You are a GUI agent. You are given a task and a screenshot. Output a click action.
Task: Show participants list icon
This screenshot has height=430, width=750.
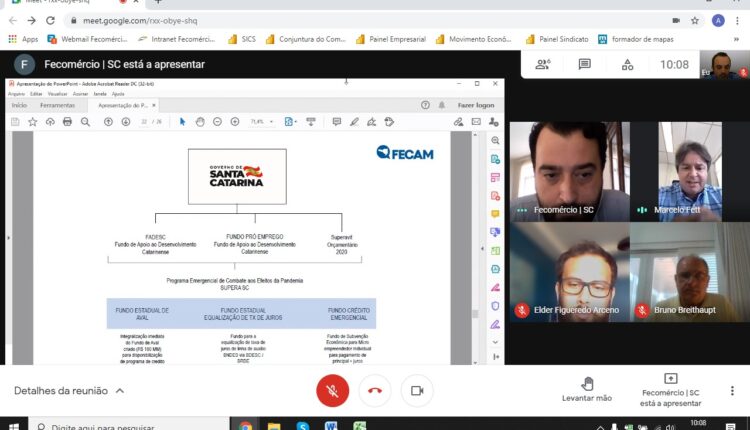(x=543, y=64)
